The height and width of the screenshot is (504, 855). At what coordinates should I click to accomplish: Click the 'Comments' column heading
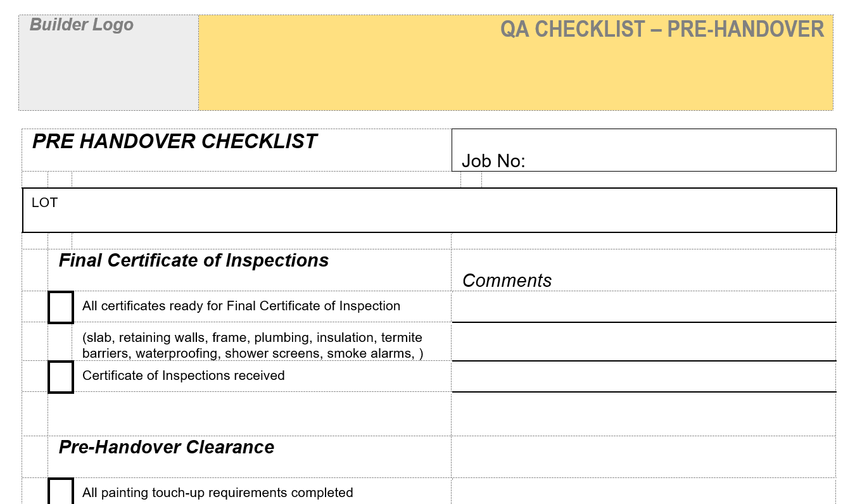coord(507,280)
